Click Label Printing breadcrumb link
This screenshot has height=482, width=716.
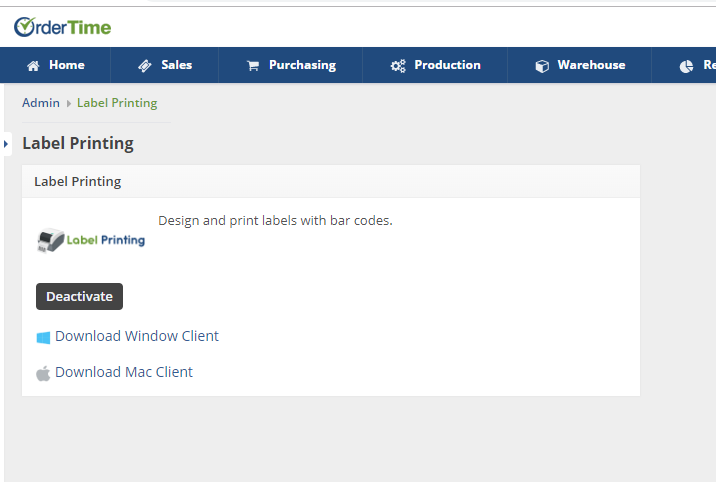tap(117, 103)
